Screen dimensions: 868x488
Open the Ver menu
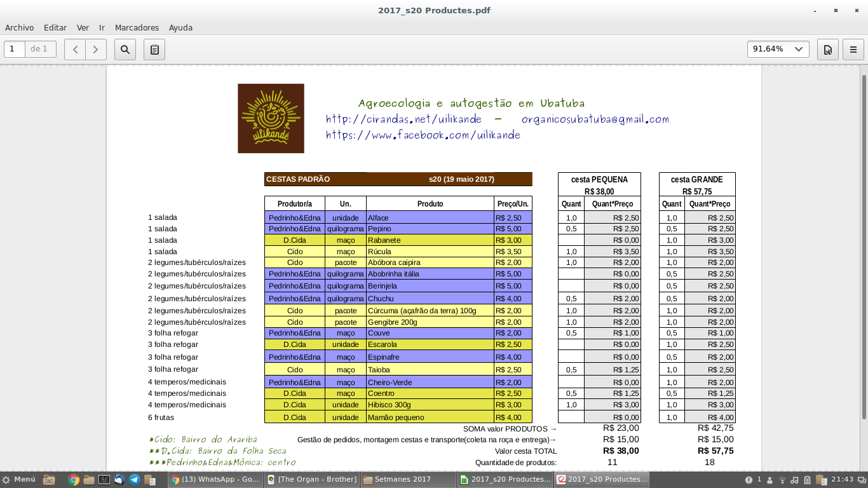tap(83, 27)
